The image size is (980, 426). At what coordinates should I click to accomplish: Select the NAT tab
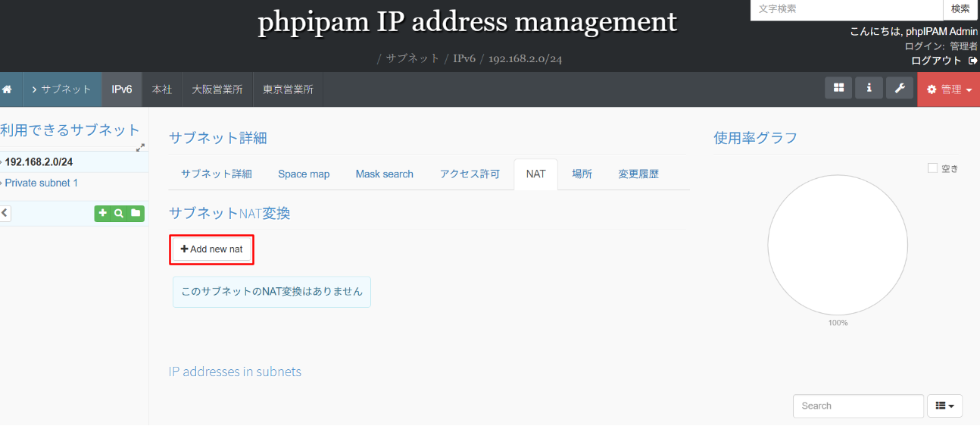coord(535,174)
